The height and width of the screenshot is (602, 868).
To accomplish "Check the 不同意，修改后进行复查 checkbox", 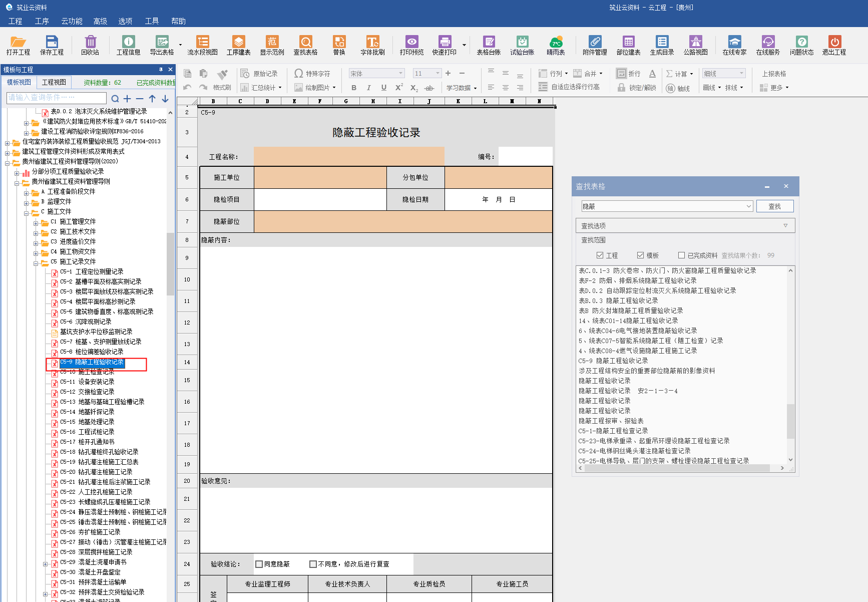I will point(313,564).
